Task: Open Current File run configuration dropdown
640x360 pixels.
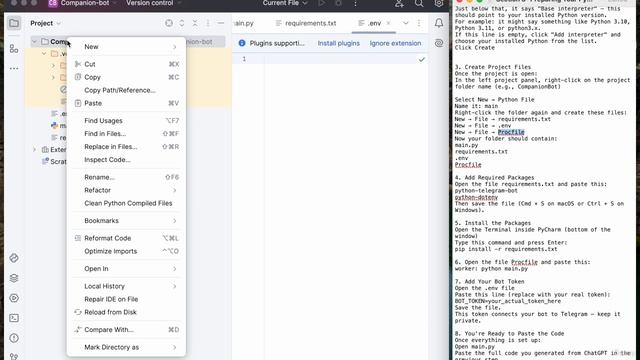Action: [284, 3]
